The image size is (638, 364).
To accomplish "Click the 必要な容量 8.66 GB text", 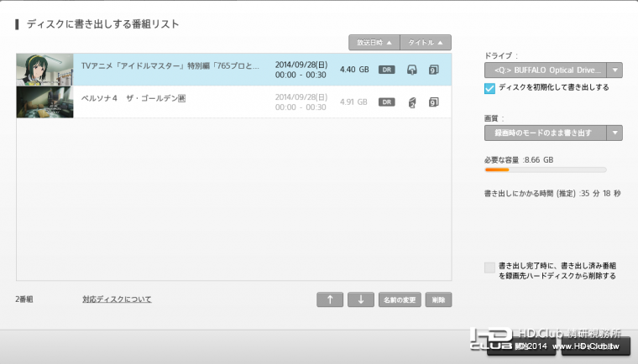I will (519, 160).
